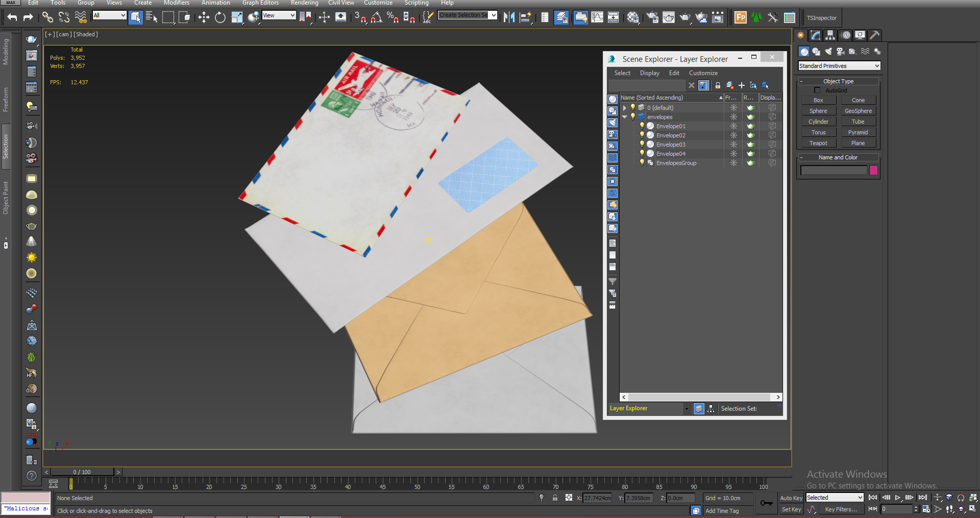Open the Standard Primitives dropdown
This screenshot has width=980, height=518.
[838, 66]
